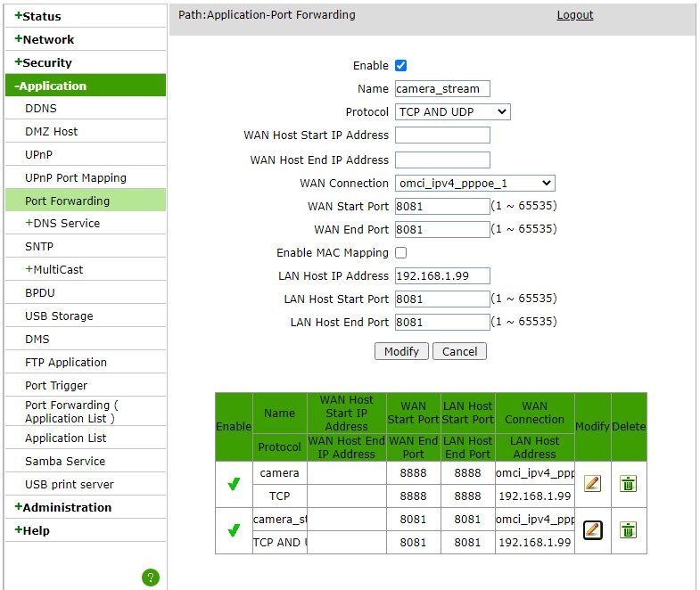This screenshot has width=700, height=590.
Task: Expand the Status menu section
Action: pyautogui.click(x=38, y=16)
